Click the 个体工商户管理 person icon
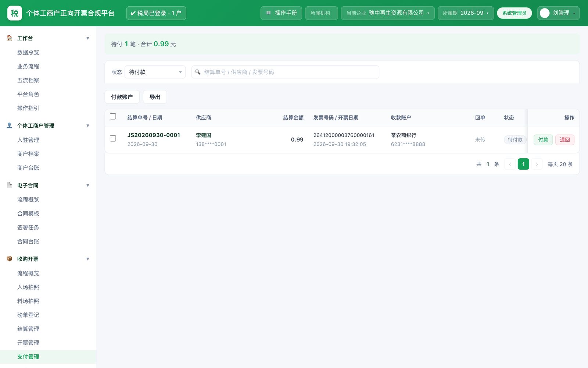 [10, 125]
